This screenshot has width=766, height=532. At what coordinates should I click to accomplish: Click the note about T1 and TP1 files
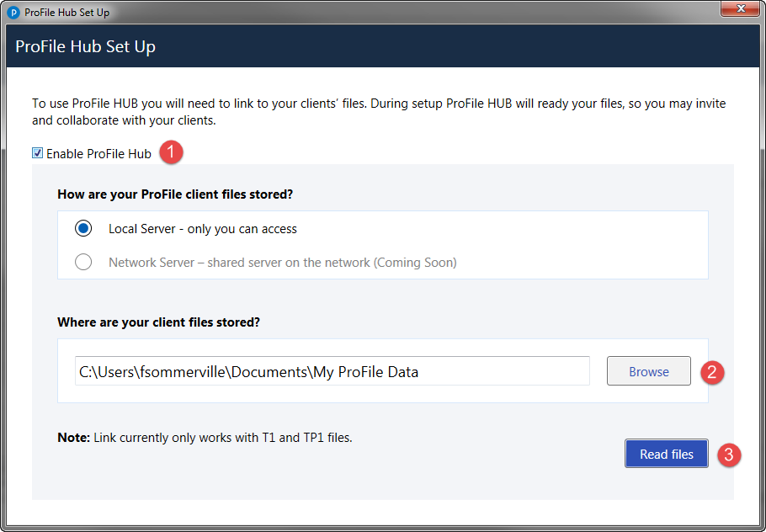(x=205, y=438)
